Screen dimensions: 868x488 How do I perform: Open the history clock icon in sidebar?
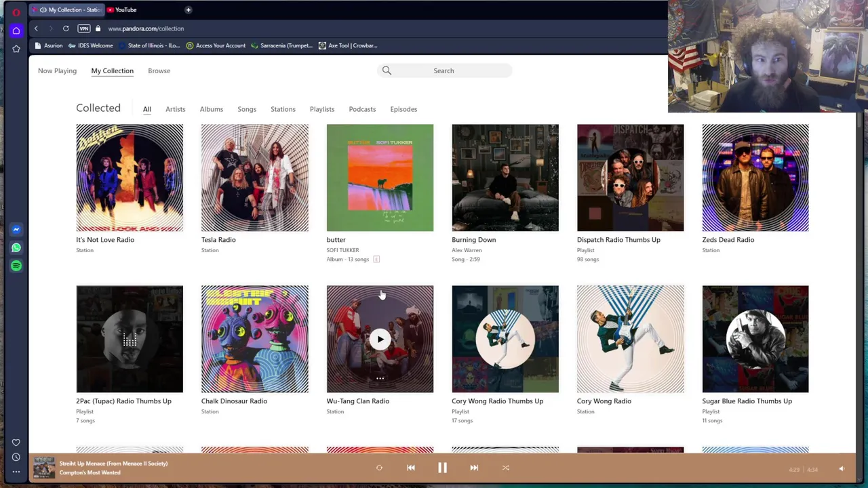pyautogui.click(x=16, y=457)
